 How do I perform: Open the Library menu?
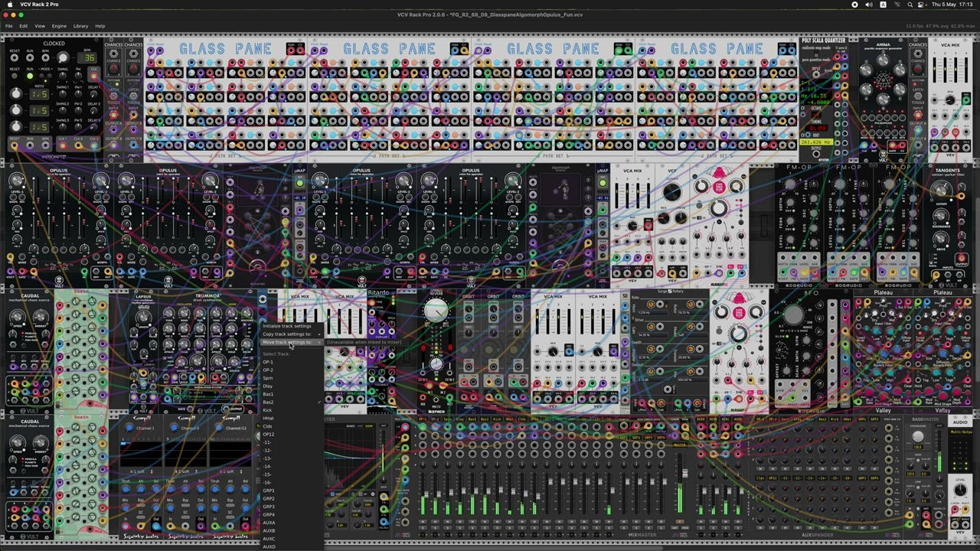80,26
